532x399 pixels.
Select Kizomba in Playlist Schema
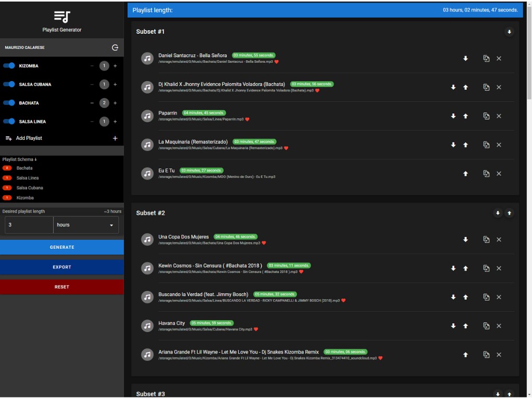tap(25, 197)
